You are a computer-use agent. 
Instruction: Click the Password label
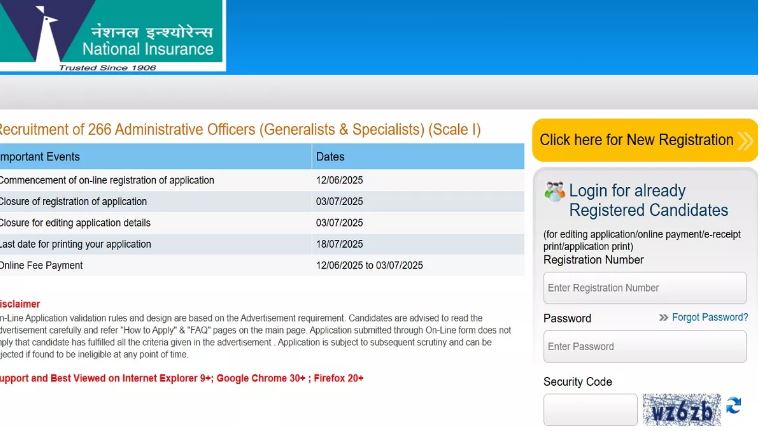pos(567,319)
